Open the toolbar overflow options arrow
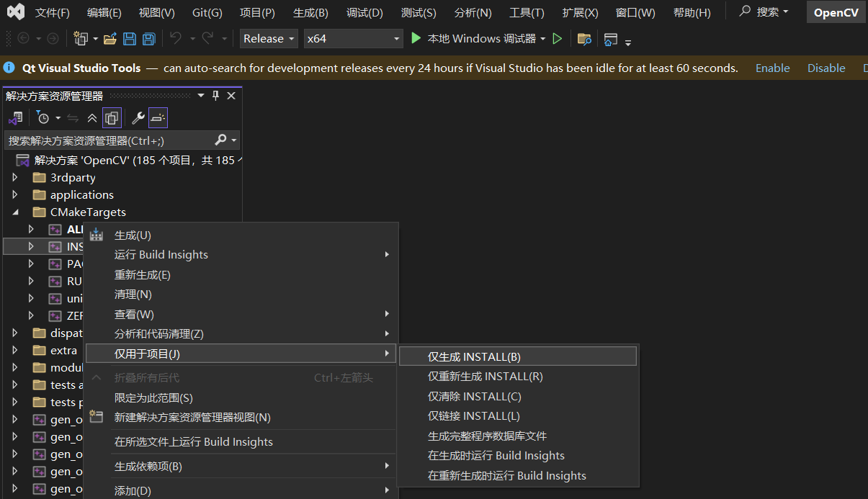This screenshot has height=499, width=868. click(x=628, y=42)
